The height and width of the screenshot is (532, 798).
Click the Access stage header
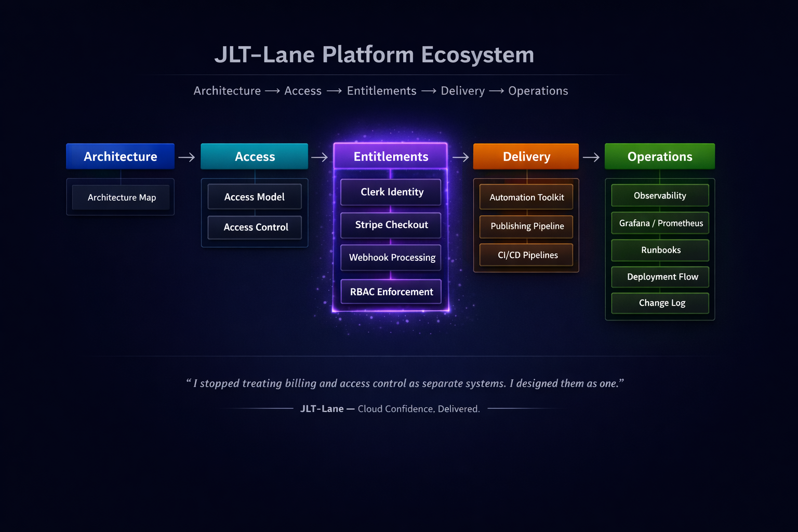pos(254,156)
